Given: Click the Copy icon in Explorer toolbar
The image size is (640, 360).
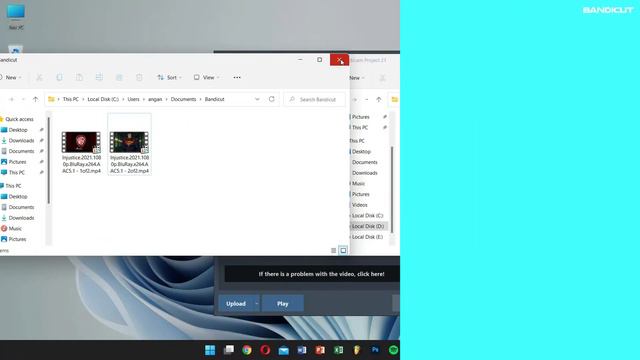Looking at the screenshot, I should click(x=60, y=78).
